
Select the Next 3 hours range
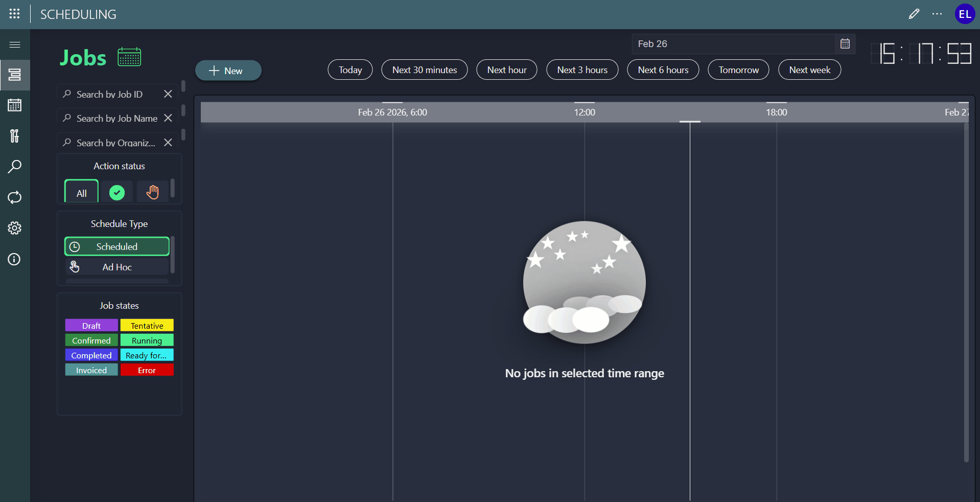point(582,70)
